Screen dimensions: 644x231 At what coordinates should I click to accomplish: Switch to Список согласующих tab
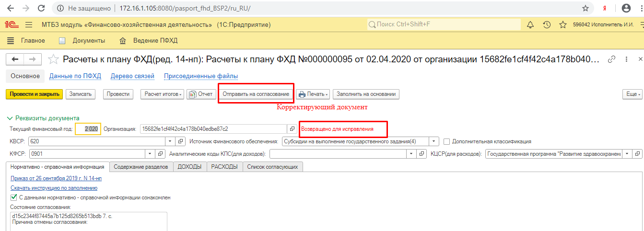tap(273, 167)
